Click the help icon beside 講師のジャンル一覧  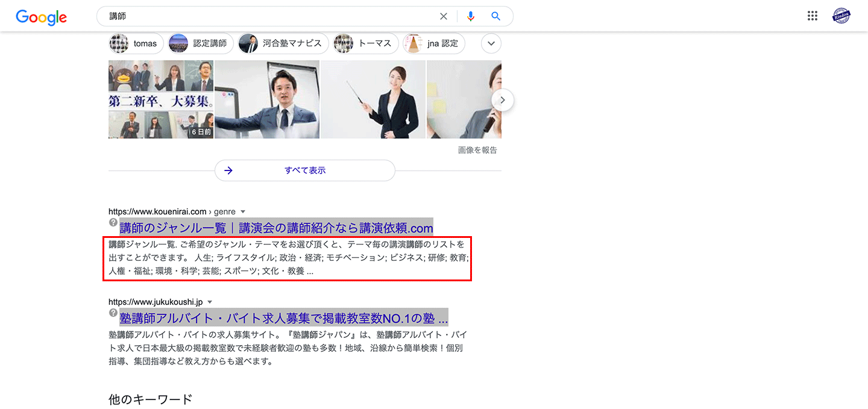coord(113,222)
